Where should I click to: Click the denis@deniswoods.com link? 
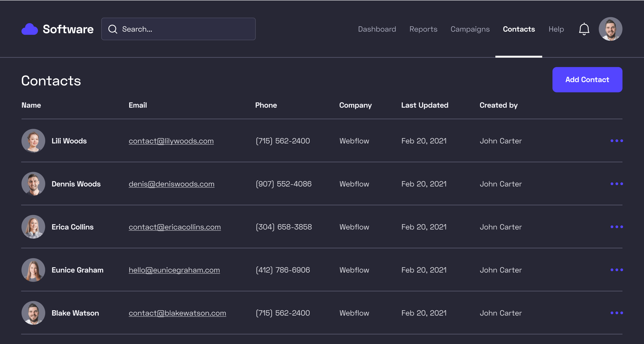point(171,184)
